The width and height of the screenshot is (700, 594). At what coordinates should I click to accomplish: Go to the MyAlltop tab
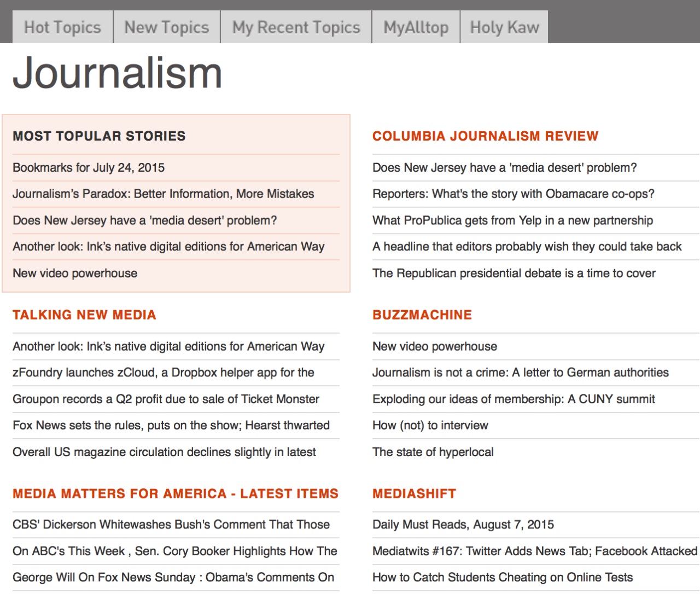pyautogui.click(x=416, y=27)
